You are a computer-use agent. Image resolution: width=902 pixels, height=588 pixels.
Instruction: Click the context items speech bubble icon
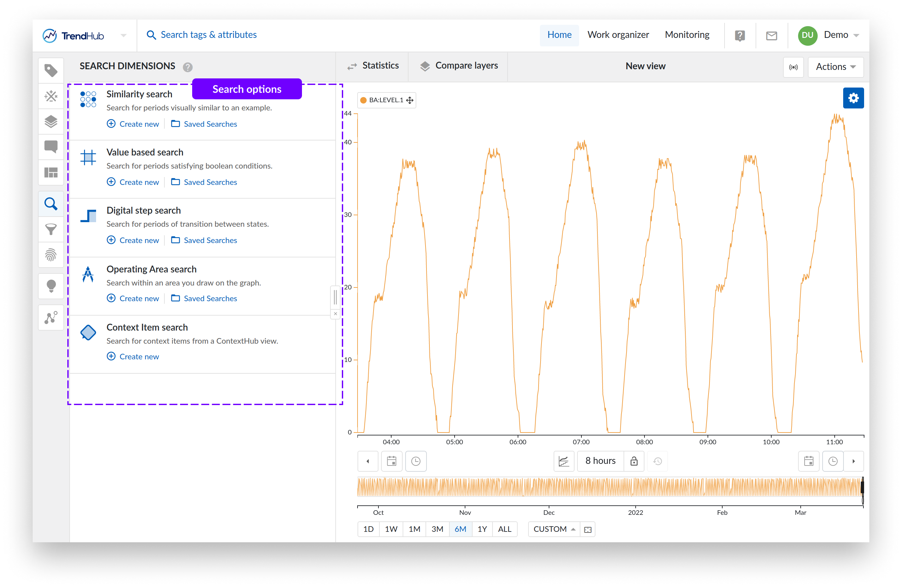coord(51,147)
